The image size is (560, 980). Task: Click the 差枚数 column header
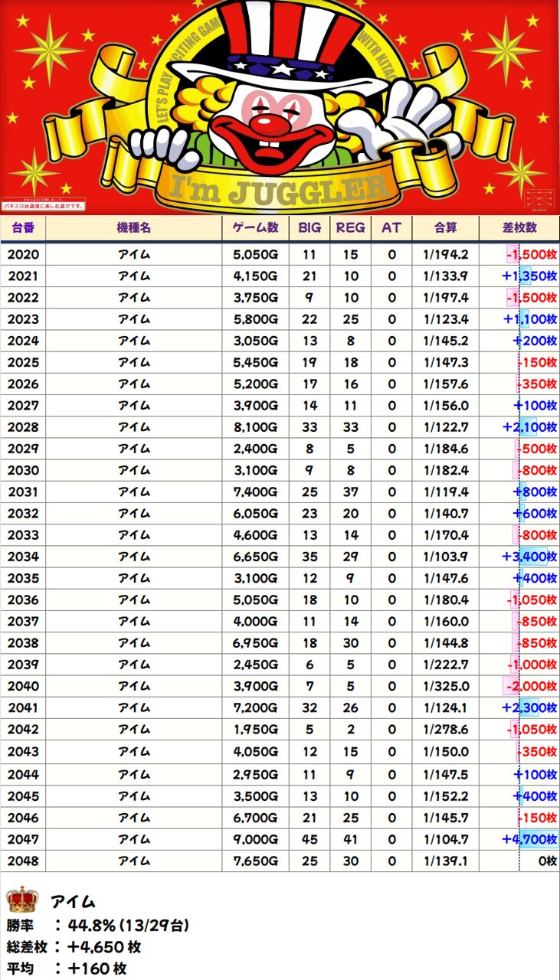tap(519, 228)
